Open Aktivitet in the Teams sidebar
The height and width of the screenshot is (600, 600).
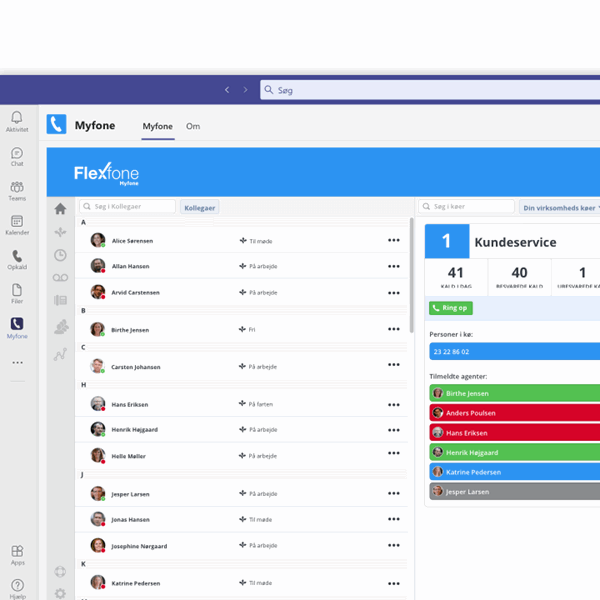16,121
